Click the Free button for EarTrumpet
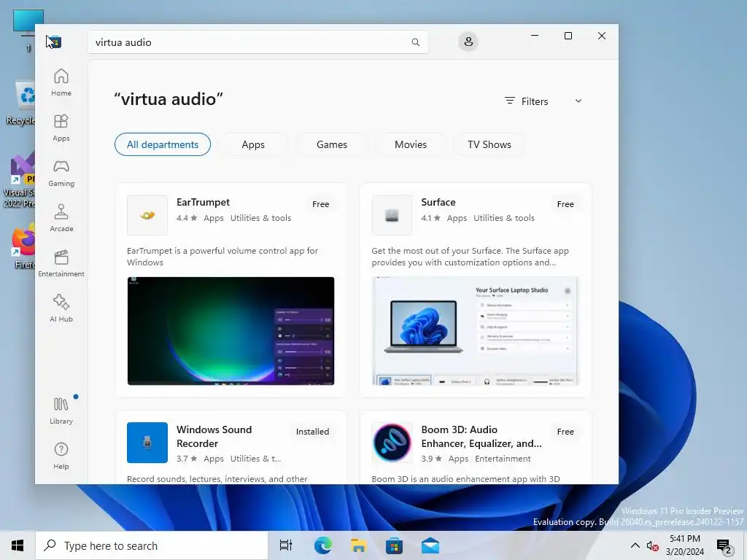Viewport: 747px width, 560px height. click(x=321, y=204)
